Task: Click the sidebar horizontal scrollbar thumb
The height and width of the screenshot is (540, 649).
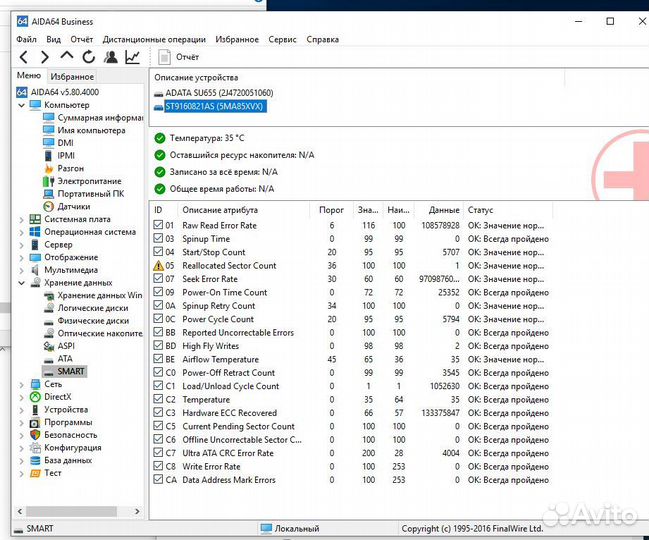Action: point(71,511)
